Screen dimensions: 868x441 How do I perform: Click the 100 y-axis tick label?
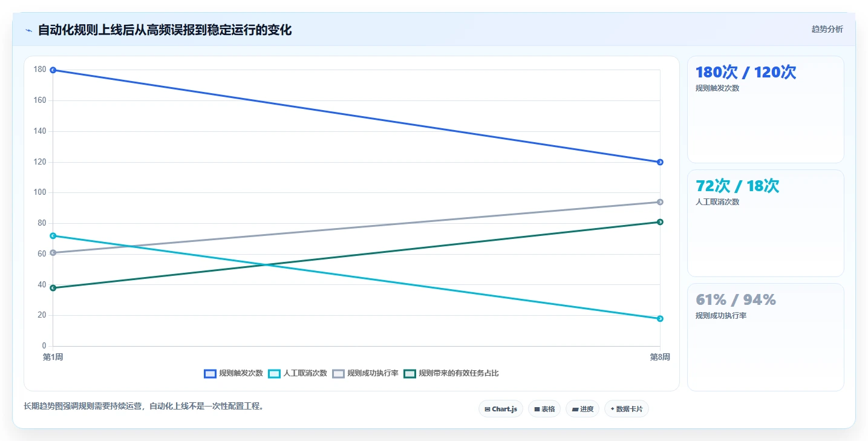pos(40,193)
